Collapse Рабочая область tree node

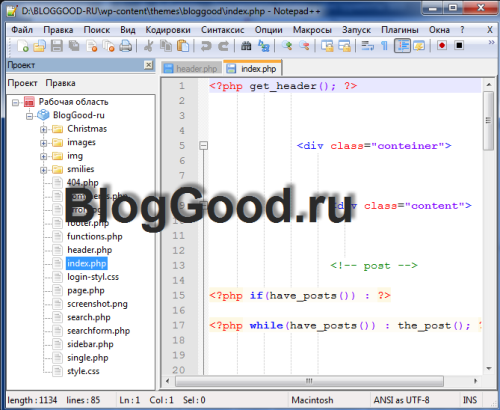pyautogui.click(x=15, y=102)
